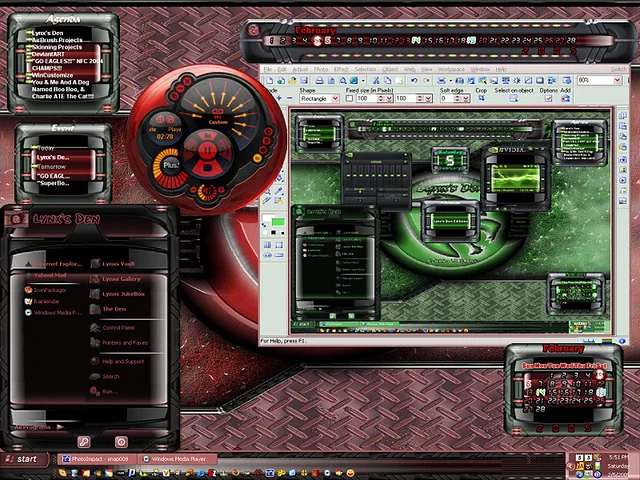Close the red media player skin
The width and height of the screenshot is (640, 480).
pos(188,82)
